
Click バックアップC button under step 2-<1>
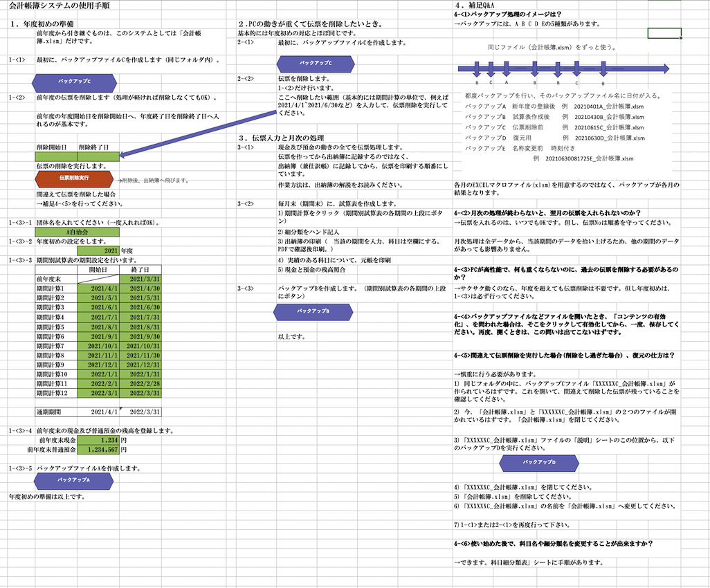(315, 63)
